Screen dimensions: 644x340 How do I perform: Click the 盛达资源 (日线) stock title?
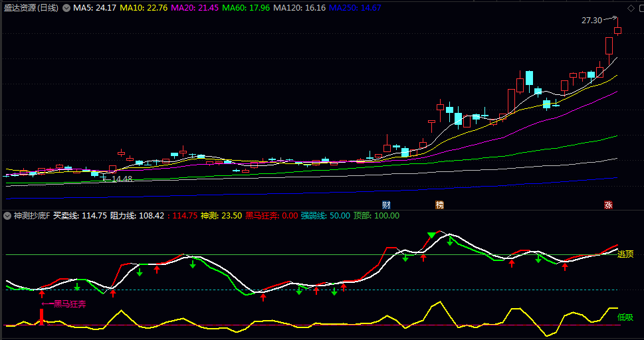pos(31,8)
